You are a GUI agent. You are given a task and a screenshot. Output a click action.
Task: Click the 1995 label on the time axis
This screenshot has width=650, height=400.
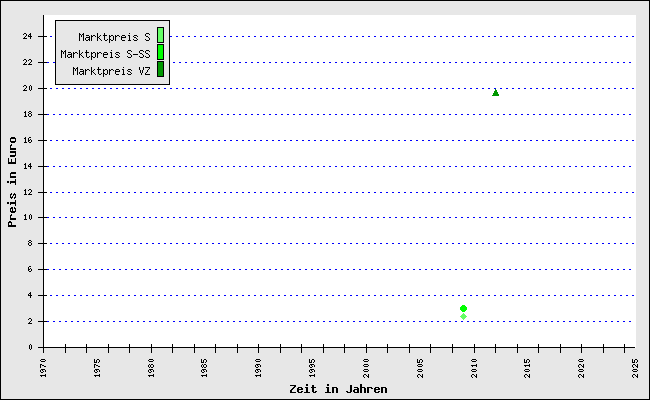tap(313, 366)
